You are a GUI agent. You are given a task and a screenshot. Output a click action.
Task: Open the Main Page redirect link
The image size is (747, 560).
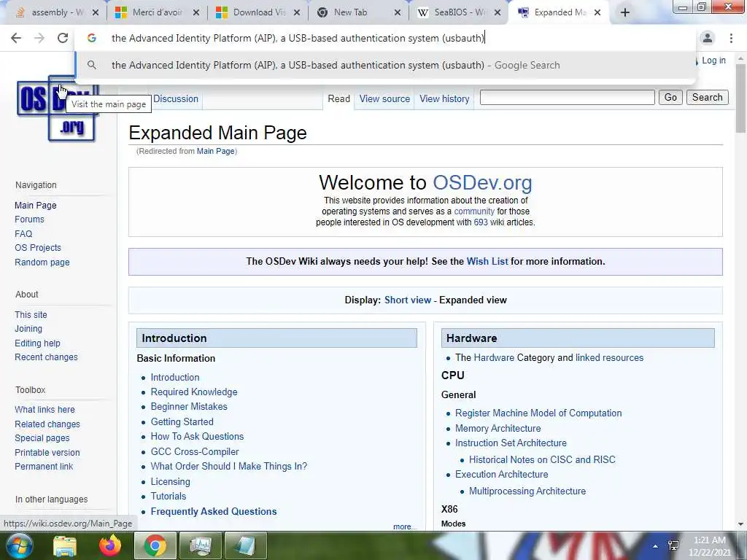tap(216, 151)
